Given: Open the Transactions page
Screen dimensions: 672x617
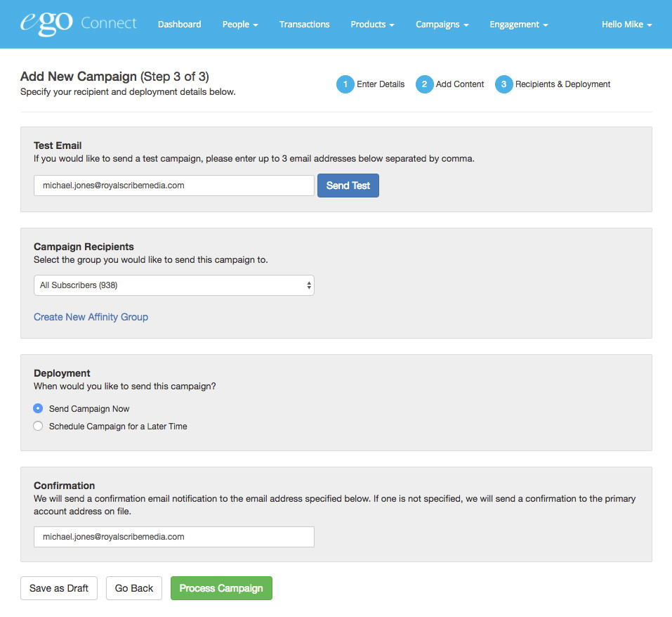Looking at the screenshot, I should coord(304,25).
